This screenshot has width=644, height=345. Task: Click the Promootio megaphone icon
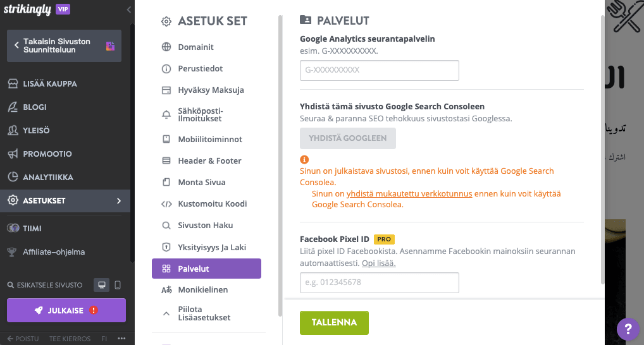pos(12,154)
